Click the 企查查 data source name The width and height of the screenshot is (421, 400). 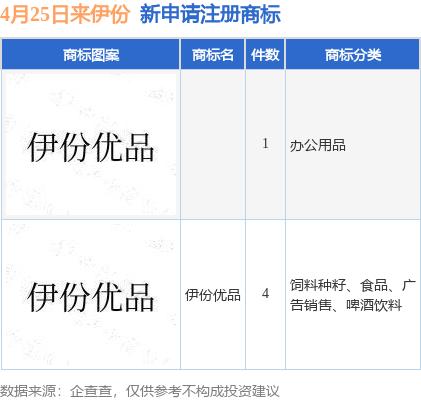click(91, 391)
